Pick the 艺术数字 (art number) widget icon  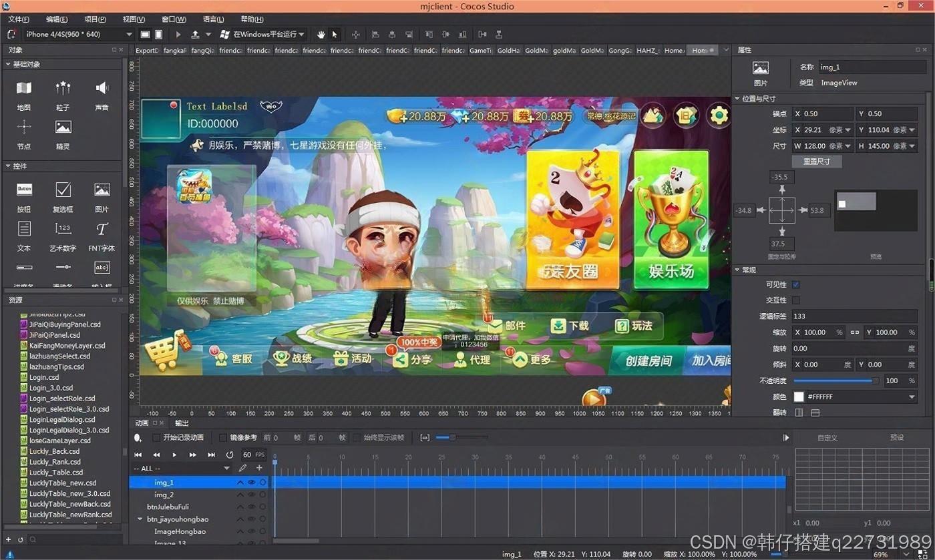pyautogui.click(x=63, y=229)
